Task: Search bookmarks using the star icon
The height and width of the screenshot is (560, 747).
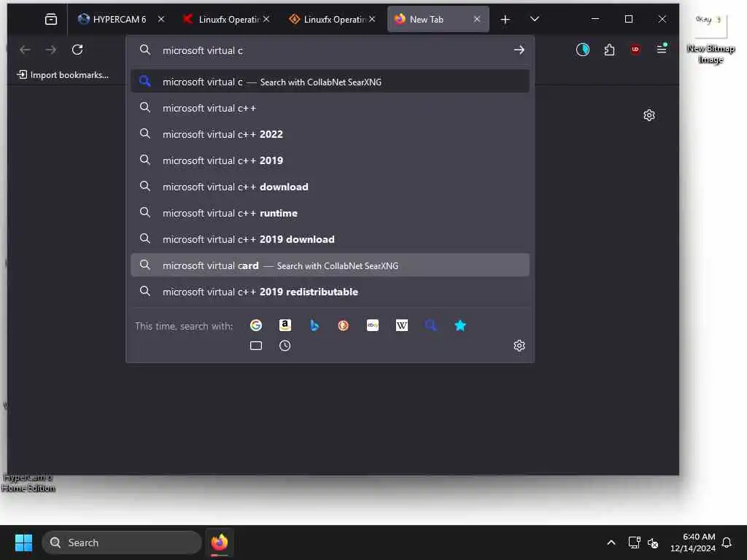Action: (x=460, y=325)
